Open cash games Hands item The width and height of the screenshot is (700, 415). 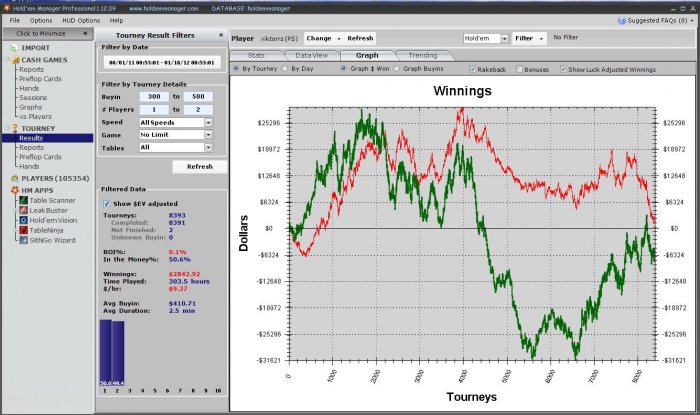coord(29,88)
